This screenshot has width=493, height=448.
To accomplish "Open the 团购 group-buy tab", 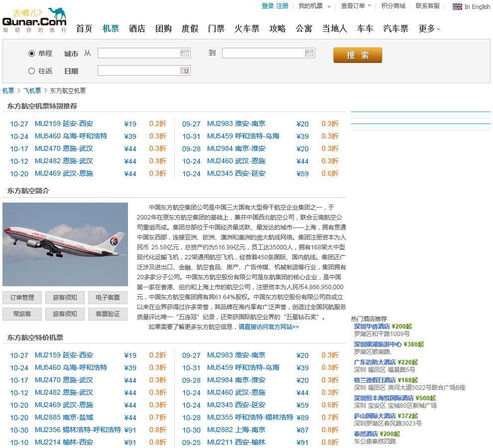I will [x=163, y=28].
